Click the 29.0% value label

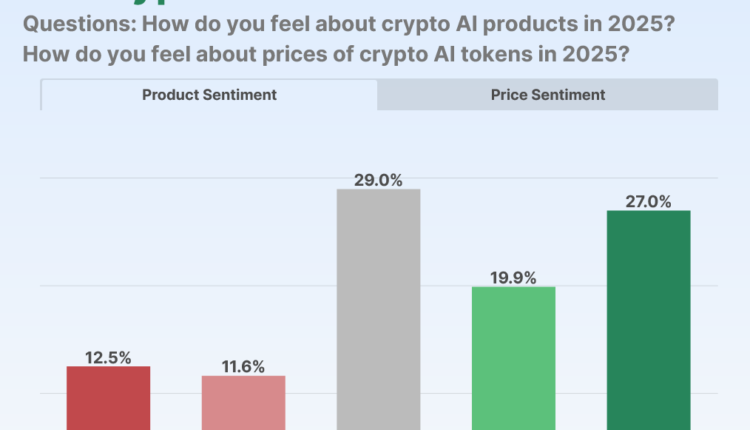point(378,180)
